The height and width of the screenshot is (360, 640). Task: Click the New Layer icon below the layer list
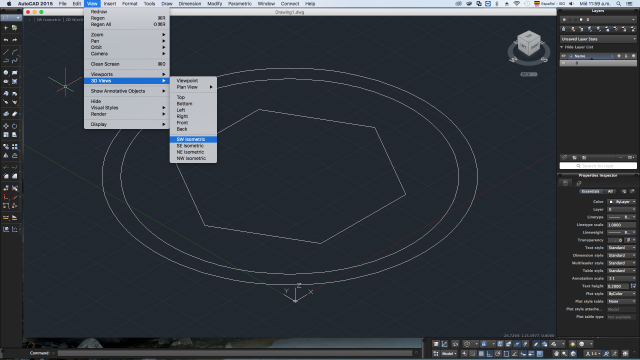coord(564,157)
